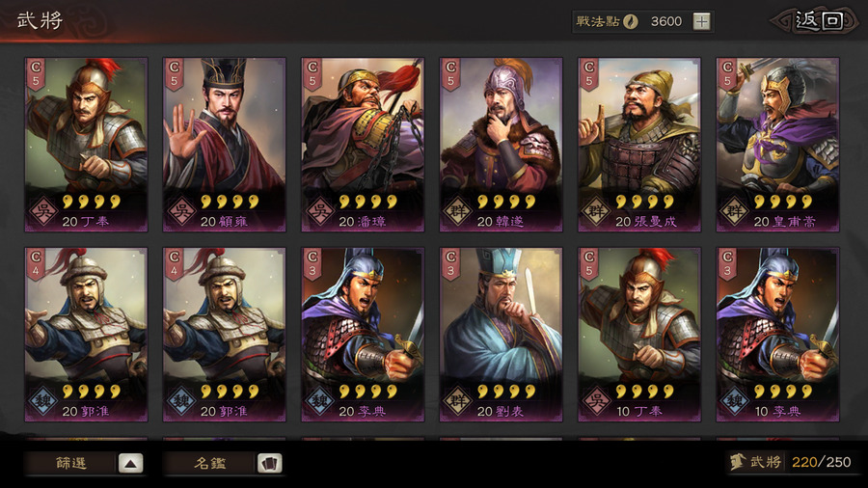Select the level 20 丁奉 general card
The image size is (868, 488).
(86, 145)
